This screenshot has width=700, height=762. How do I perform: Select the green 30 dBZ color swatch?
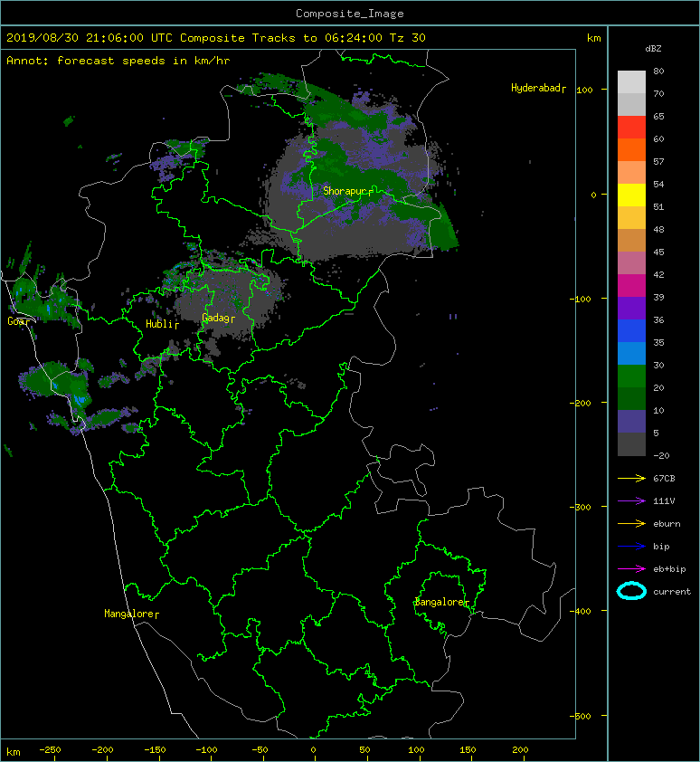631,376
